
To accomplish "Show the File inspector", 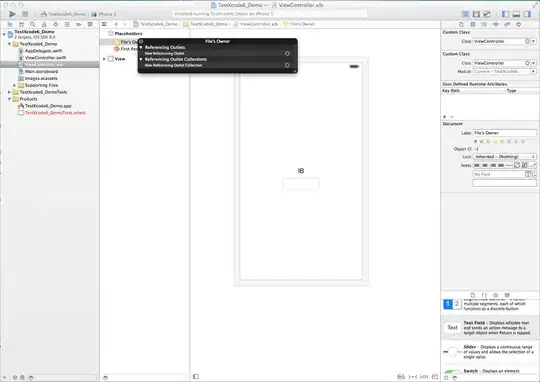I will 461,24.
